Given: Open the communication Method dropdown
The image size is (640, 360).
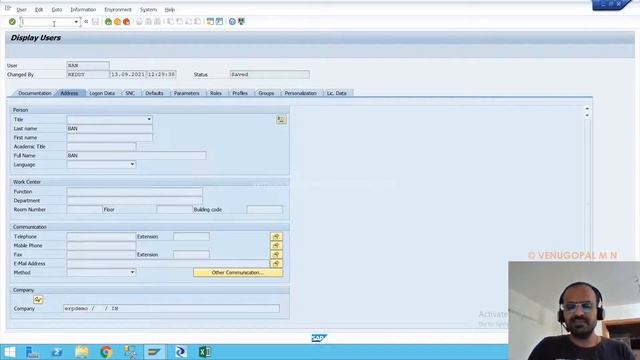Looking at the screenshot, I should pos(132,272).
